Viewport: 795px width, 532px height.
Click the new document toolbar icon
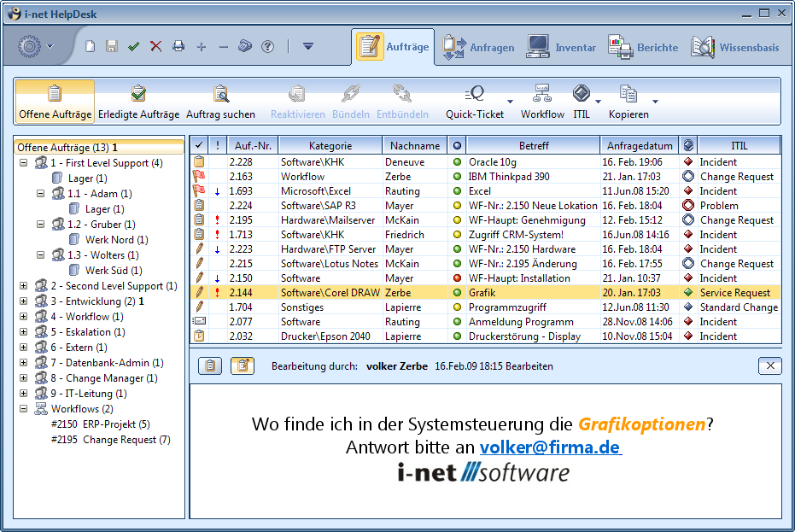click(x=91, y=47)
